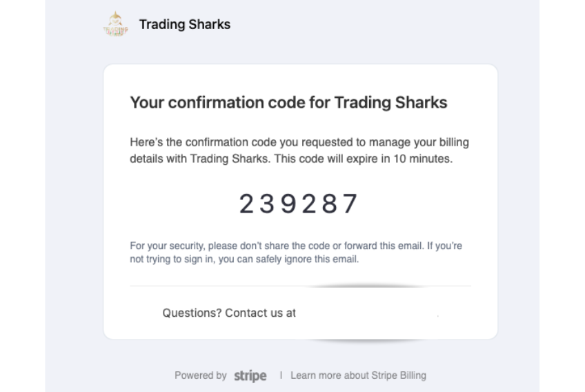This screenshot has width=585, height=392.
Task: Click the first digit "2" of the code
Action: click(246, 204)
